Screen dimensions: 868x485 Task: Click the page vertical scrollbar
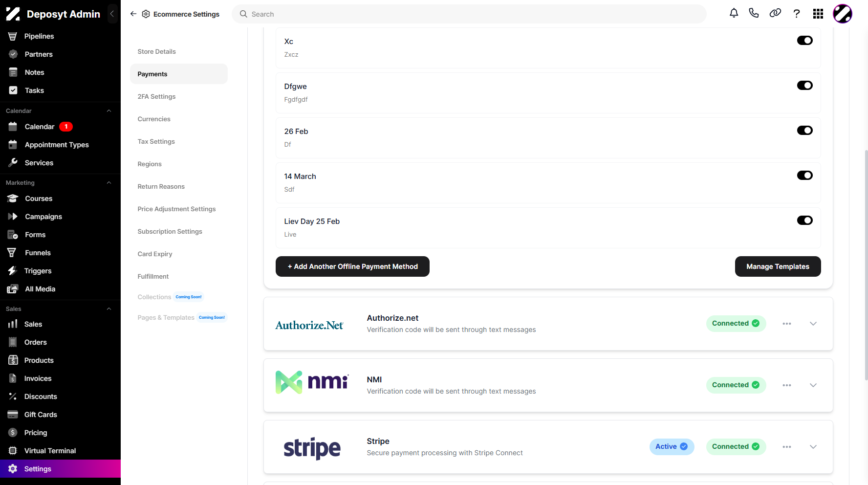click(x=866, y=264)
